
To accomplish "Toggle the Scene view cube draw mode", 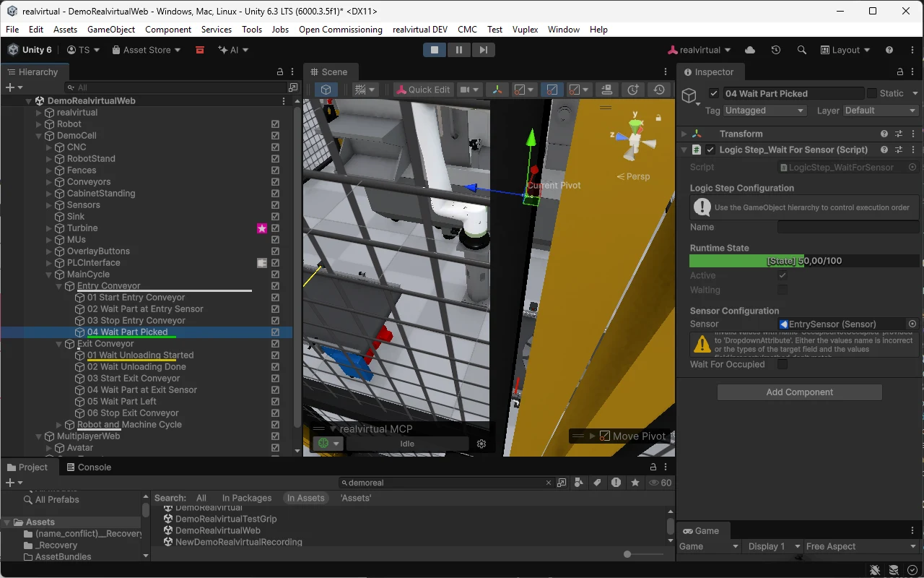I will point(326,90).
